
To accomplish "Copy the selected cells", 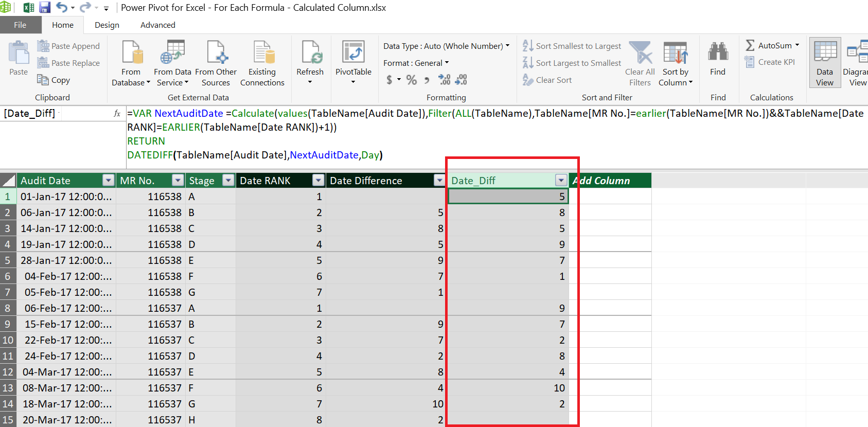I will [54, 80].
